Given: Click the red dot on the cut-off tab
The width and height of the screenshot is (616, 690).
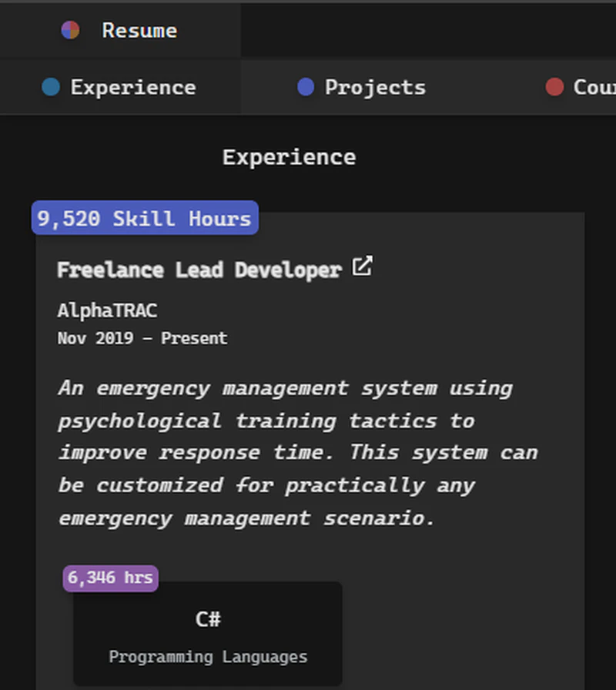Looking at the screenshot, I should click(x=554, y=87).
